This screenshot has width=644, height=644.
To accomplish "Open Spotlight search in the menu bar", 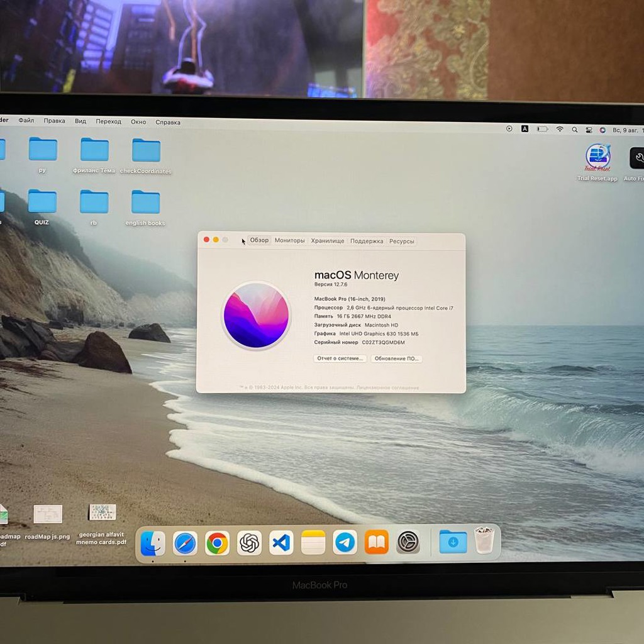I will pyautogui.click(x=575, y=130).
